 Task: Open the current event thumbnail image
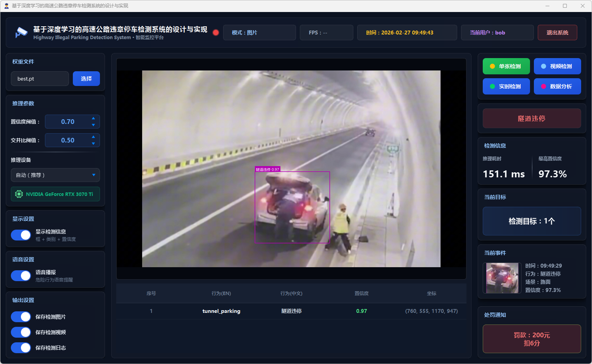[x=502, y=278]
